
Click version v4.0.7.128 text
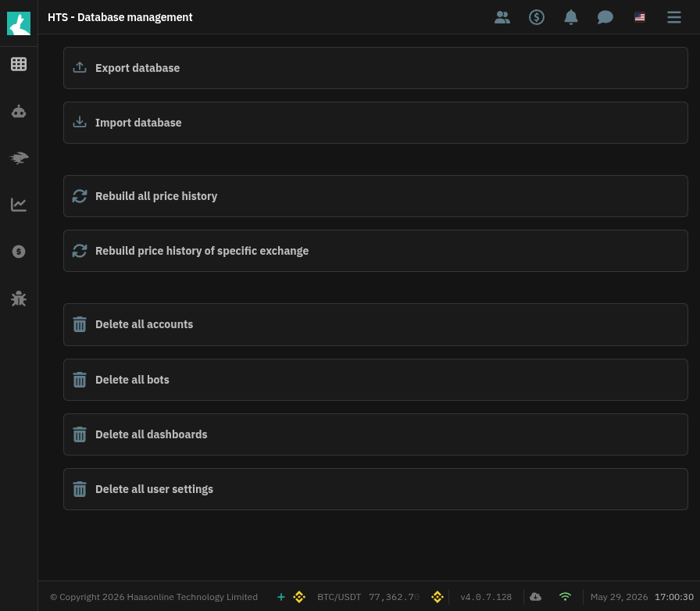click(486, 597)
